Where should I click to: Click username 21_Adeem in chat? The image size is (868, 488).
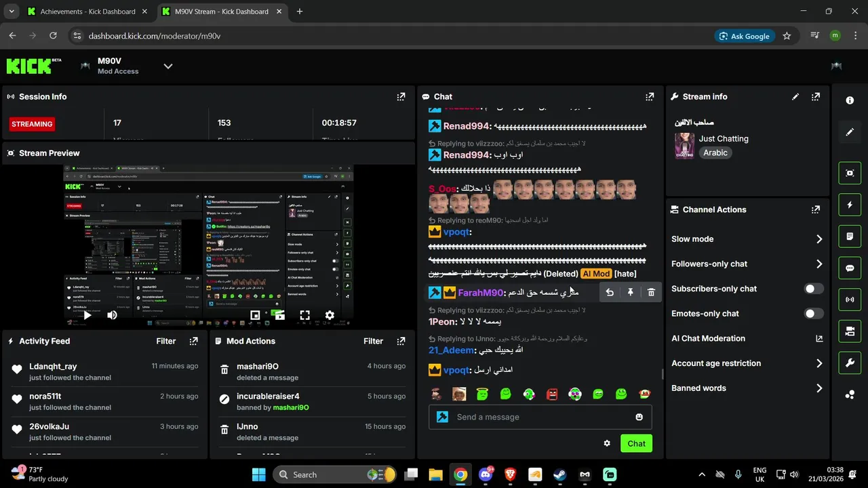pyautogui.click(x=451, y=350)
